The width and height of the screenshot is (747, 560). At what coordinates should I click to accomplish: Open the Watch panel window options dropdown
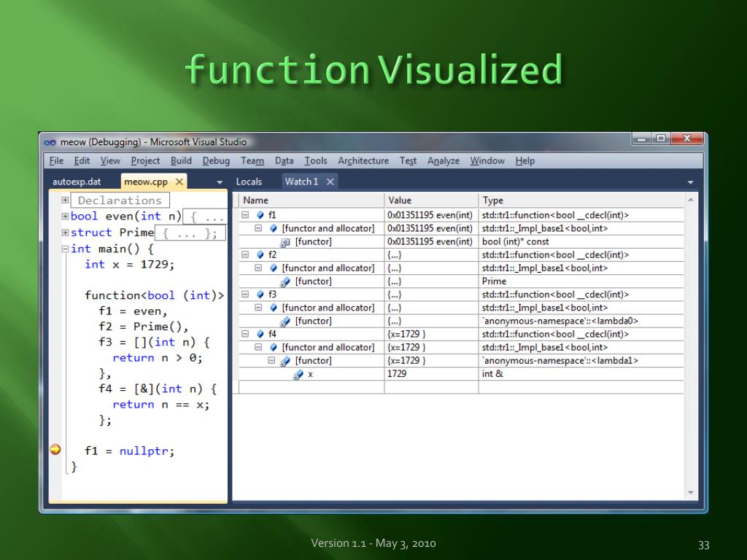tap(690, 182)
